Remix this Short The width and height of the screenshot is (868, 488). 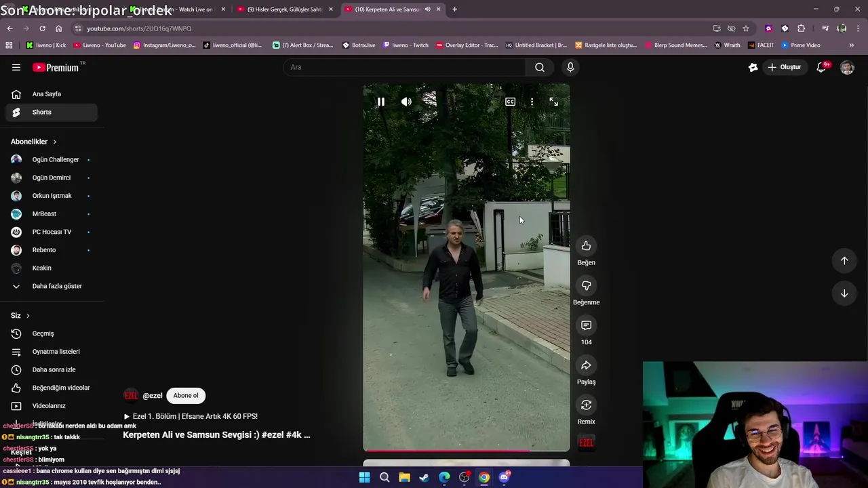pyautogui.click(x=587, y=405)
